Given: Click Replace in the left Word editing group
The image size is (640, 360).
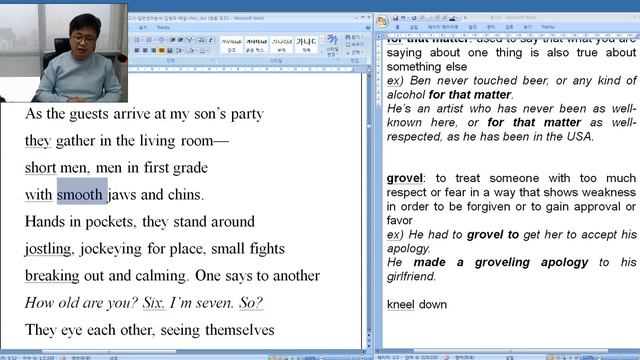Looking at the screenshot, I should 354,44.
